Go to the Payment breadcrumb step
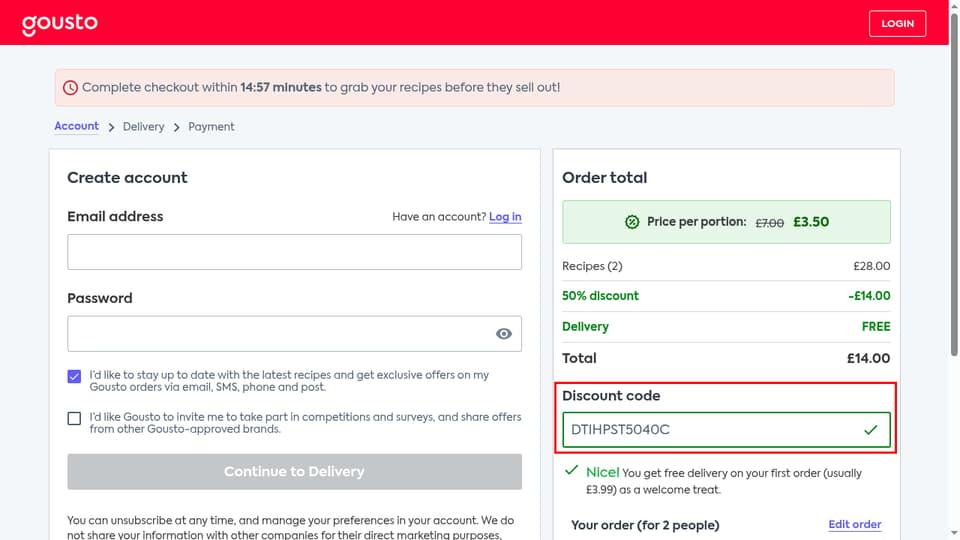 coord(211,127)
